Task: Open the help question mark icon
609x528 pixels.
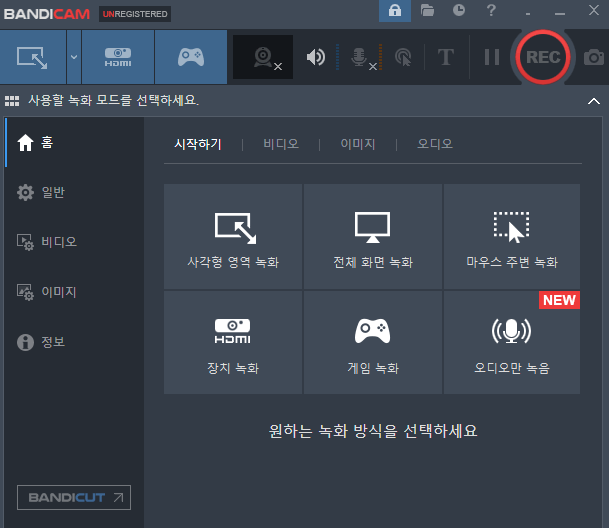Action: [491, 10]
